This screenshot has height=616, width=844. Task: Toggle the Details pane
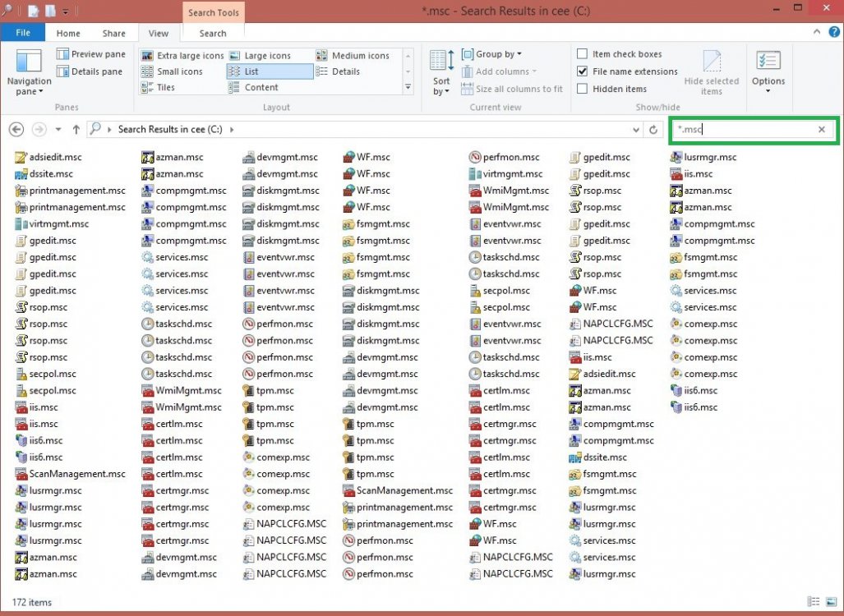(90, 71)
